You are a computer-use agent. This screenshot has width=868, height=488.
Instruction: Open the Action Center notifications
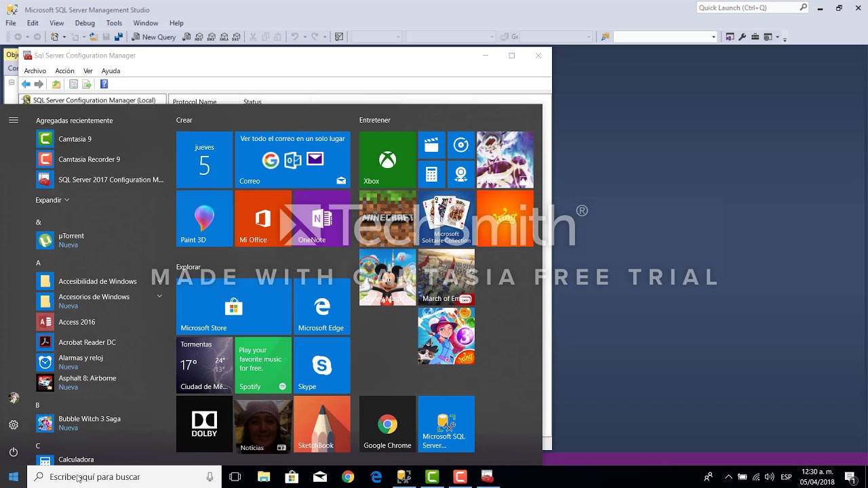[850, 477]
